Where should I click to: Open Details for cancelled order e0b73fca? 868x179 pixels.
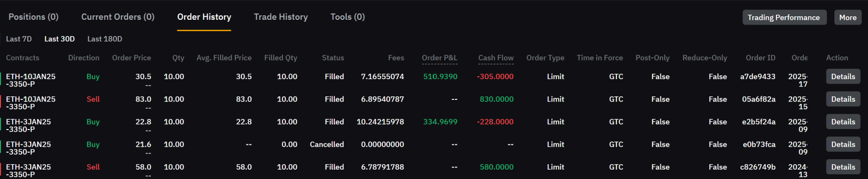click(843, 144)
